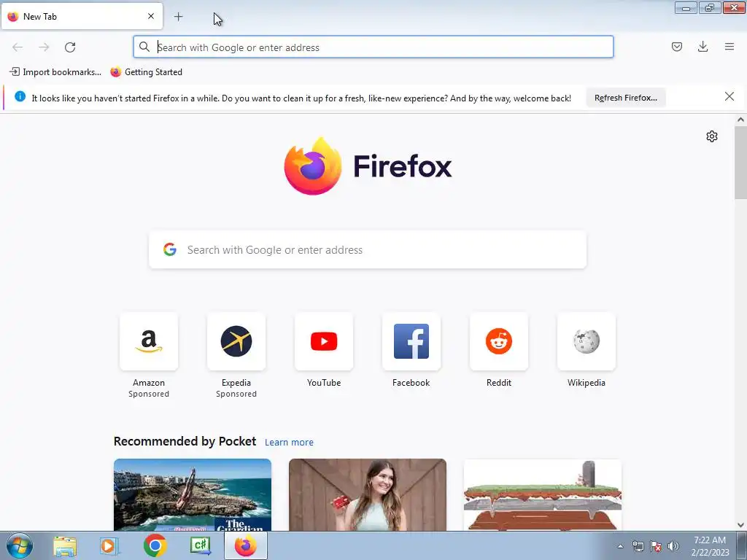Open the Pocket story with soil layers illustration
The width and height of the screenshot is (747, 560).
[543, 495]
